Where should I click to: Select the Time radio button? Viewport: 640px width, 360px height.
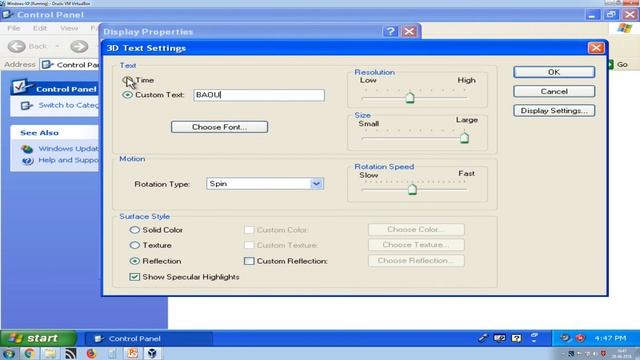pyautogui.click(x=127, y=80)
